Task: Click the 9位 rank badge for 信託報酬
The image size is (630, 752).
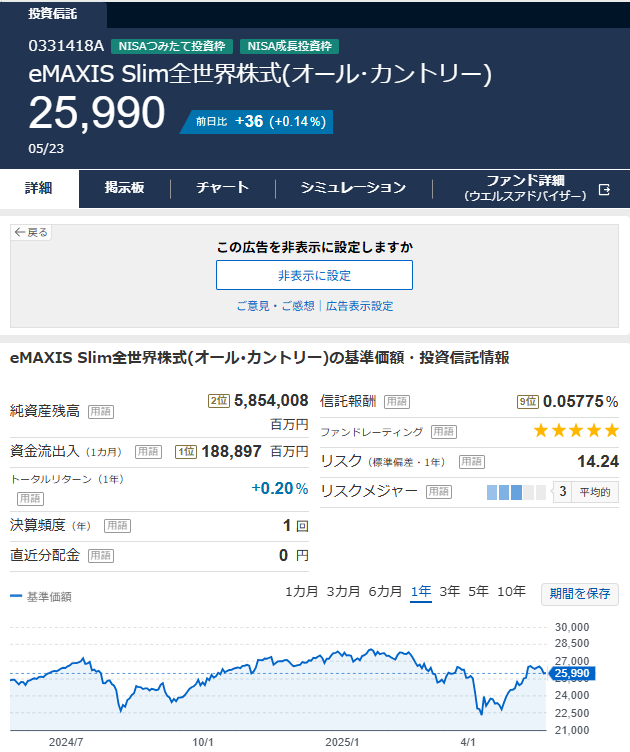Action: [528, 402]
